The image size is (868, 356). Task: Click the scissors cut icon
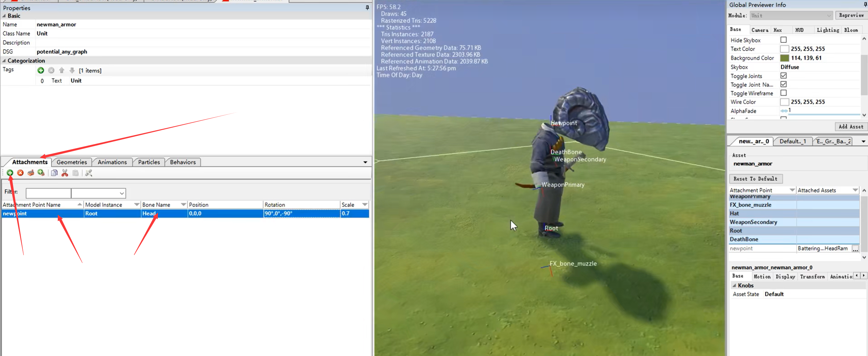[65, 173]
